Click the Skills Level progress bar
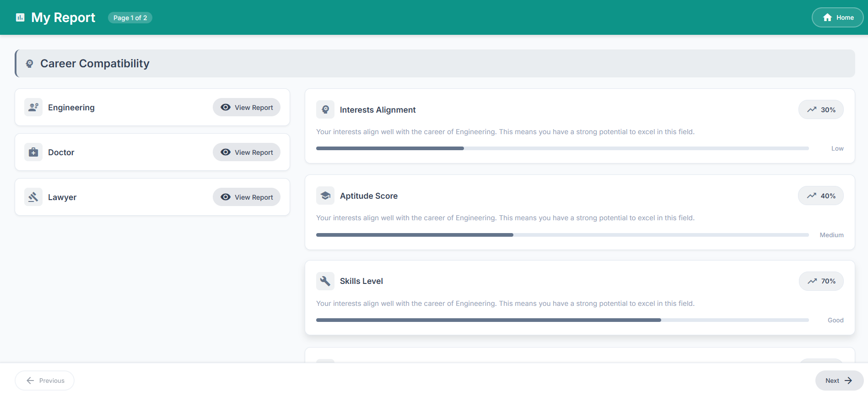This screenshot has width=868, height=397. [x=562, y=320]
